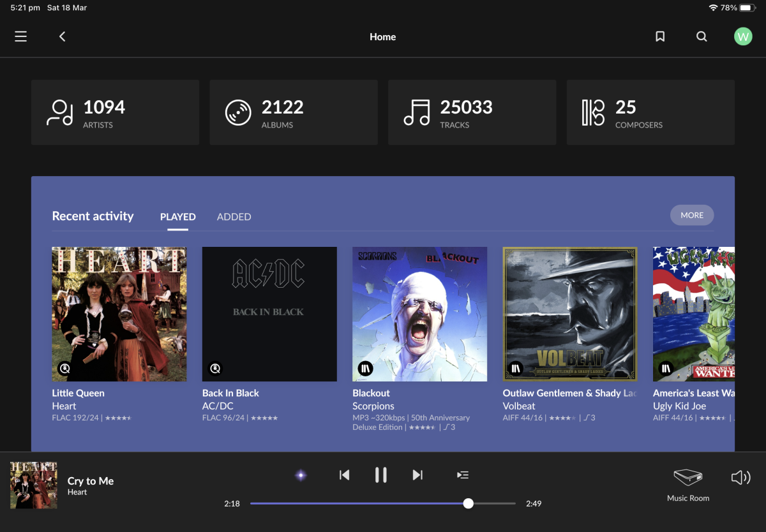Click the library badge on the Volbeat cover
The width and height of the screenshot is (766, 532).
tap(516, 368)
